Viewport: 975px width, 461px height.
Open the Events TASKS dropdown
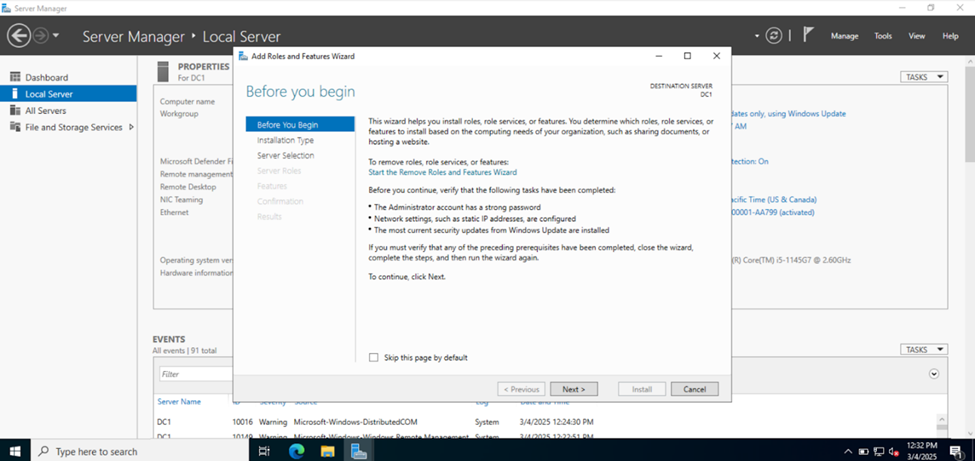click(x=923, y=350)
